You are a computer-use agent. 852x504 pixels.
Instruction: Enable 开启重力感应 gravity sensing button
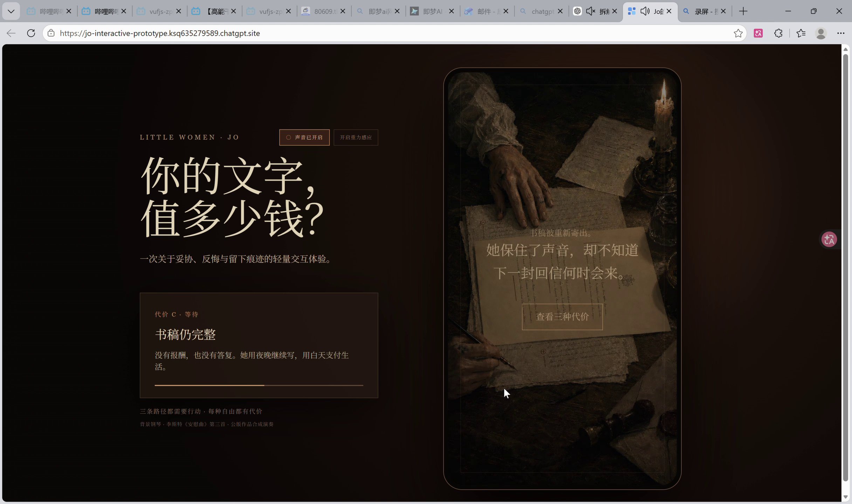click(356, 137)
